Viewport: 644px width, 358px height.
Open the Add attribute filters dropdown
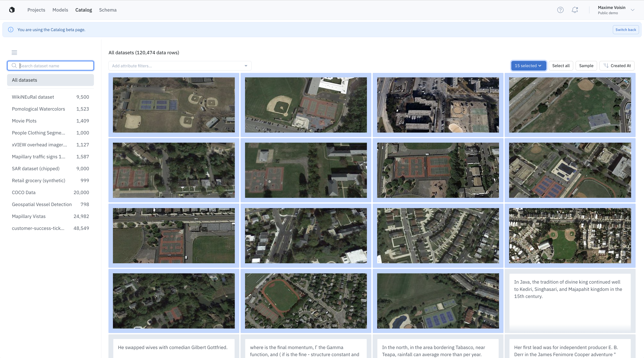tap(180, 66)
